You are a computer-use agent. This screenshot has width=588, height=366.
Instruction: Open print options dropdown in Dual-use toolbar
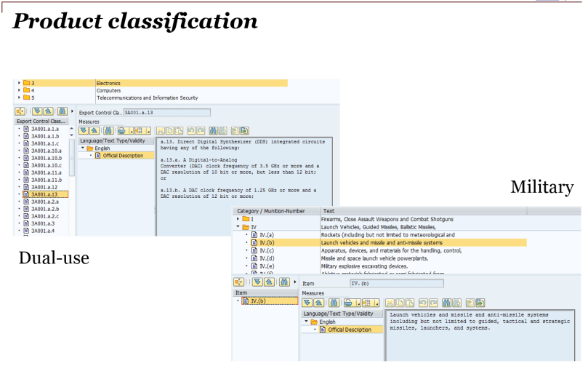click(132, 131)
